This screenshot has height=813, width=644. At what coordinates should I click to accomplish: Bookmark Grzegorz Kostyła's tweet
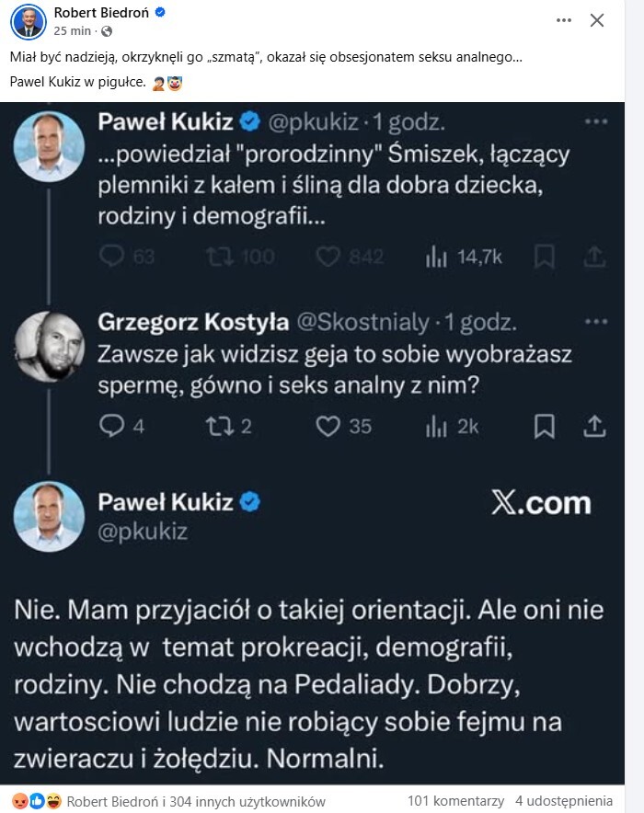tap(545, 426)
